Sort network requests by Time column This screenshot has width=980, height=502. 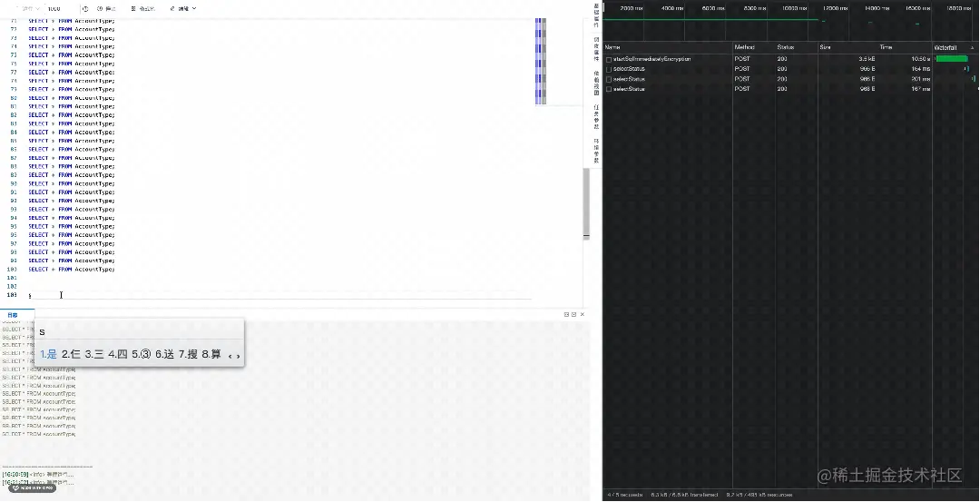[x=904, y=47]
